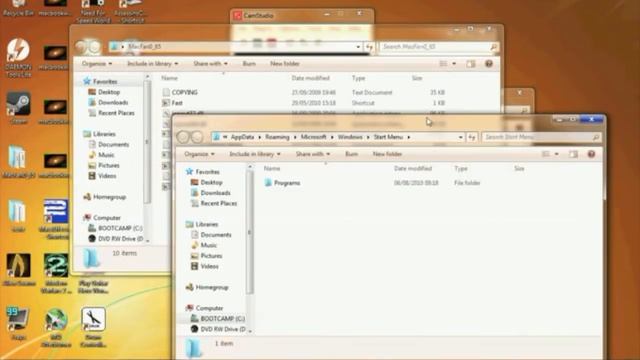Go forward in the Start Menu window
Screen dimensions: 640x360
tap(197, 137)
